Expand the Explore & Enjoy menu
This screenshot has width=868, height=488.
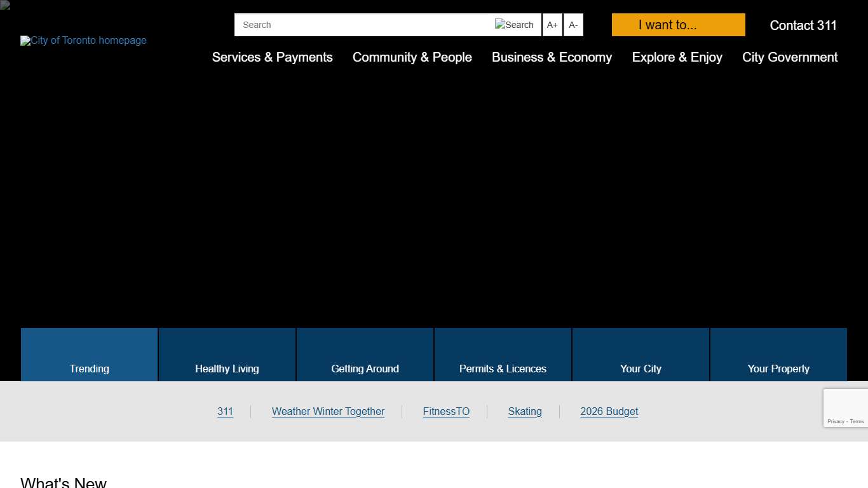coord(677,57)
